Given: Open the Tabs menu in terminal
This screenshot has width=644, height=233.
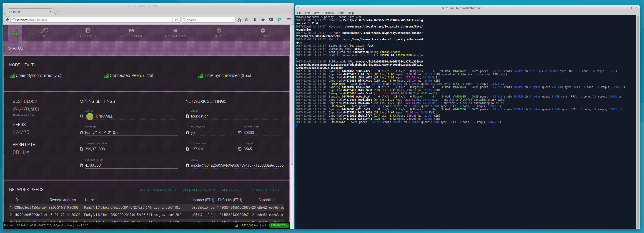Looking at the screenshot, I should tap(341, 13).
